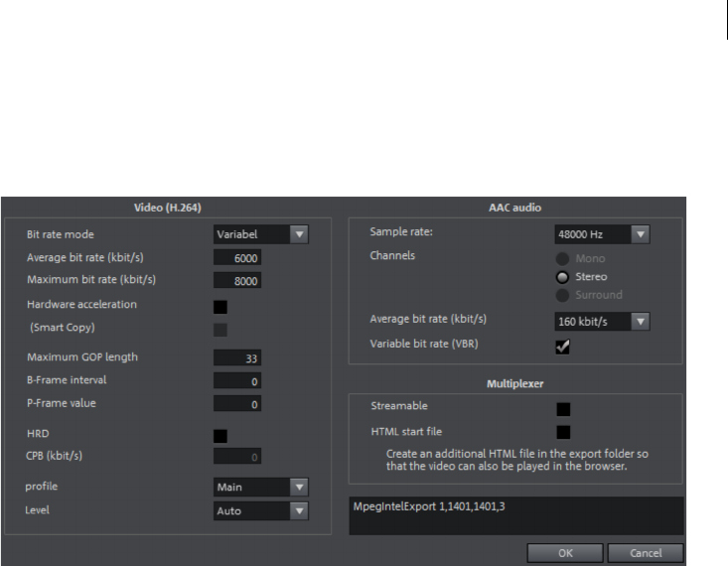728x566 pixels.
Task: Enable the HRD checkbox
Action: [x=220, y=436]
